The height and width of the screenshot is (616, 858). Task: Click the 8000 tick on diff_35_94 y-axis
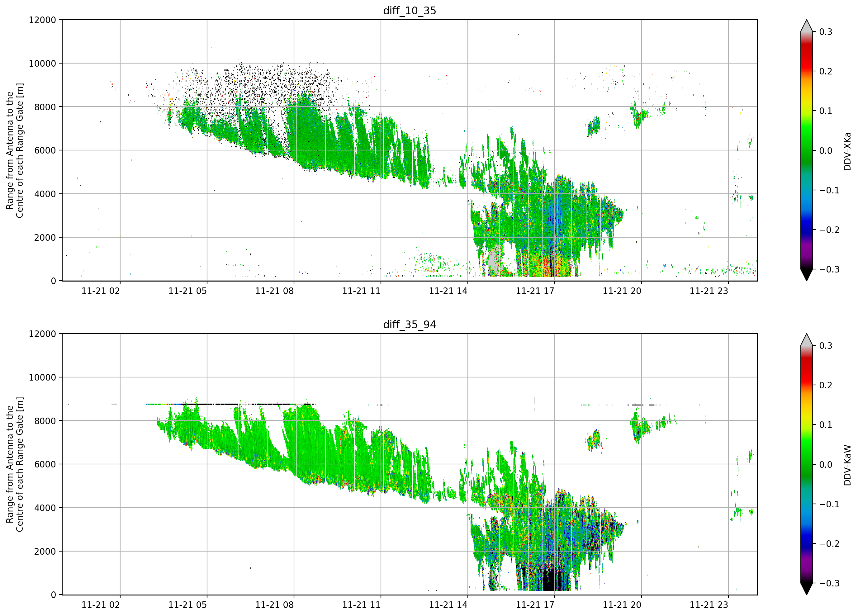pyautogui.click(x=45, y=421)
